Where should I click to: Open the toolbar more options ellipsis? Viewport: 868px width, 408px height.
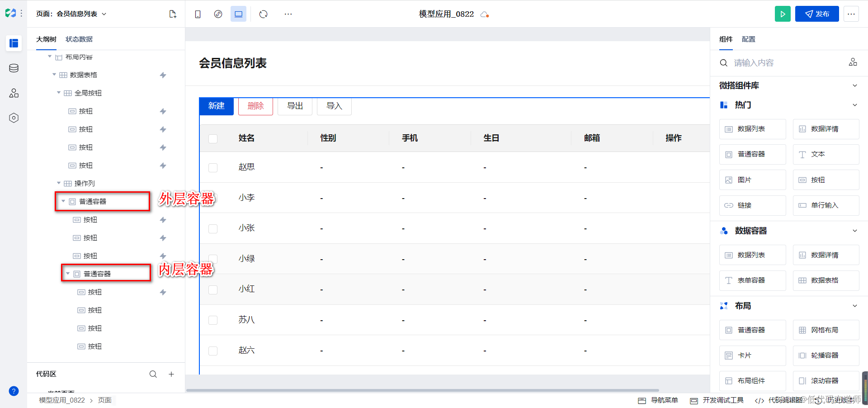(288, 14)
